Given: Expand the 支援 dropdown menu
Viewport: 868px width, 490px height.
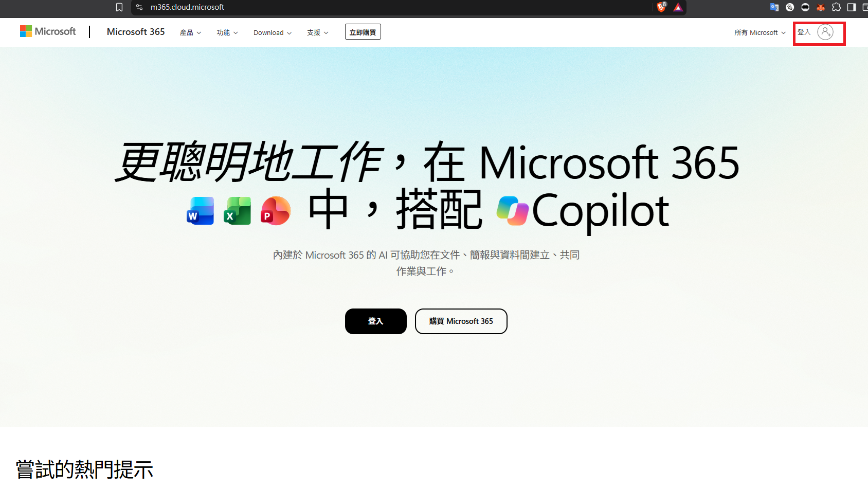Looking at the screenshot, I should [318, 32].
